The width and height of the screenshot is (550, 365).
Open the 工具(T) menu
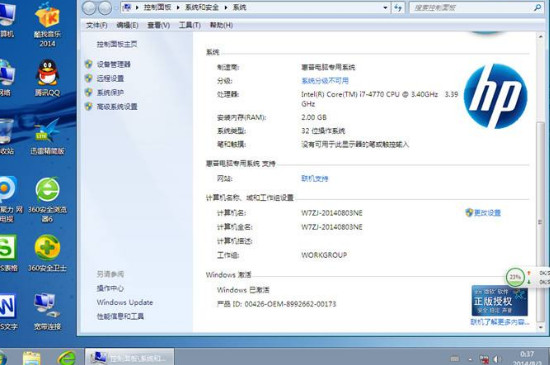coord(190,25)
